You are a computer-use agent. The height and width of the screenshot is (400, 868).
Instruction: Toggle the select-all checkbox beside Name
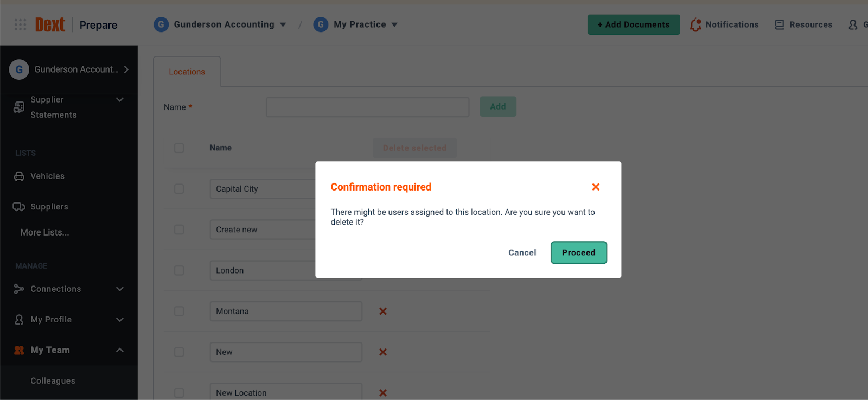point(179,148)
